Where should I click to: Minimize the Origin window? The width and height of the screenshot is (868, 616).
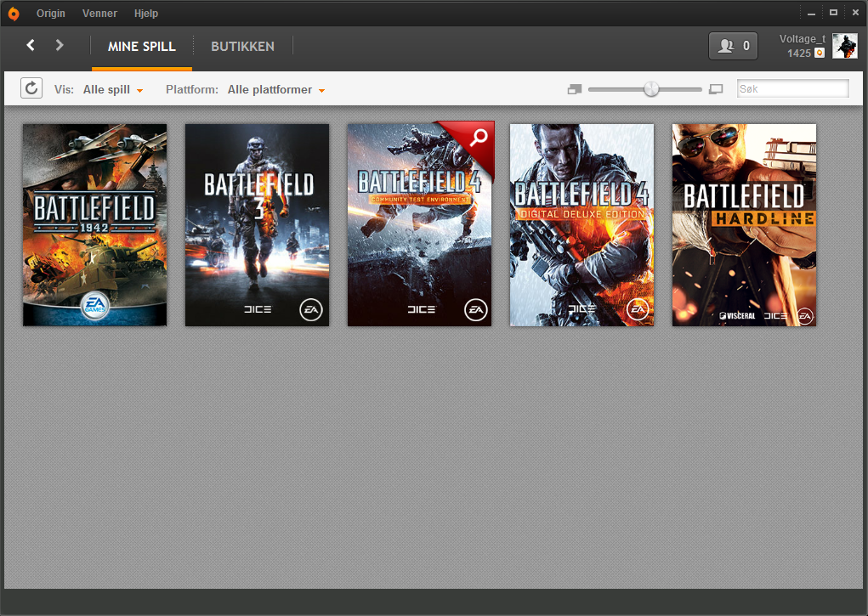(811, 13)
